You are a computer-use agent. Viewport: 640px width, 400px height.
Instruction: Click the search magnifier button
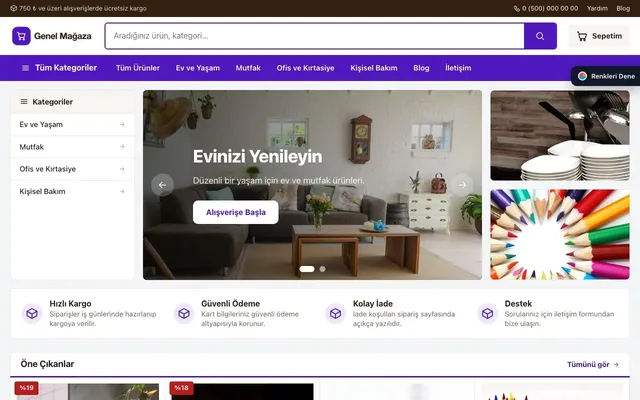[540, 36]
